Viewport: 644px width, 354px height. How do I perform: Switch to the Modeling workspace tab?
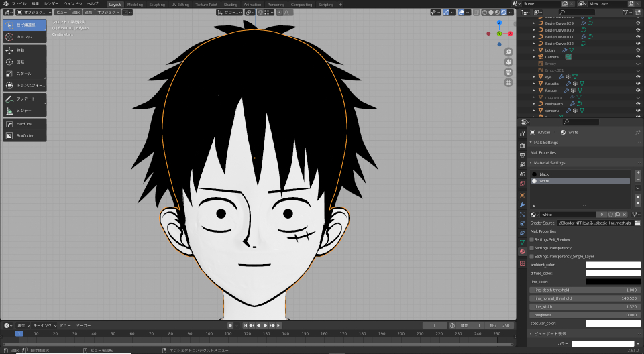click(x=135, y=5)
